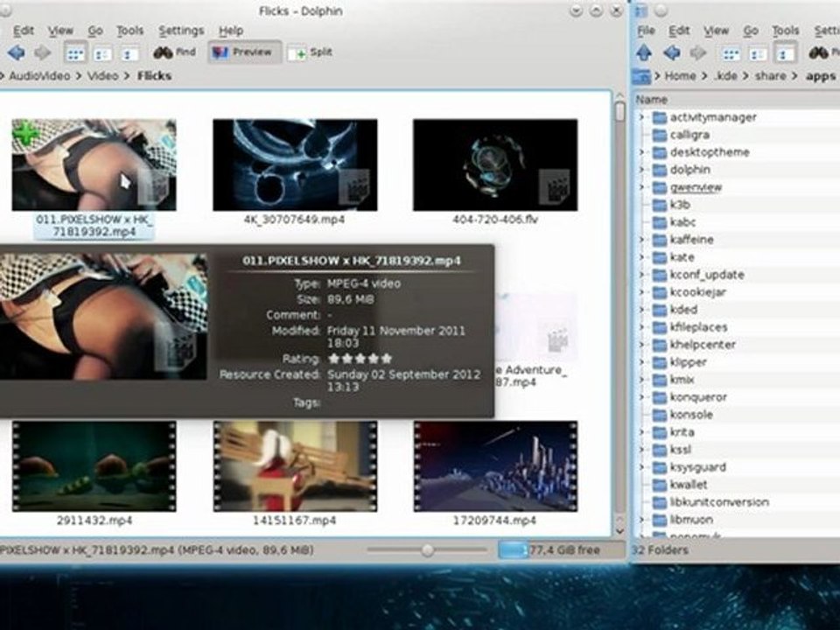Expand the desktoptheme folder
This screenshot has width=840, height=630.
coord(641,152)
